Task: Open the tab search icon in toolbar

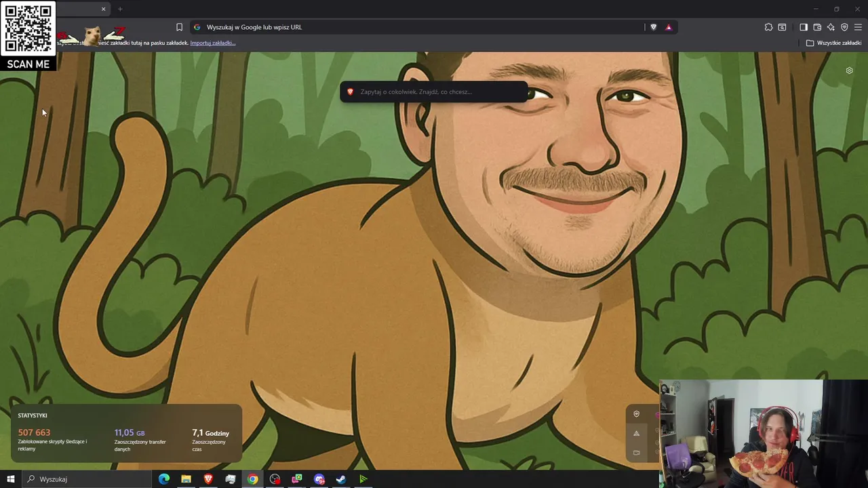Action: click(782, 27)
